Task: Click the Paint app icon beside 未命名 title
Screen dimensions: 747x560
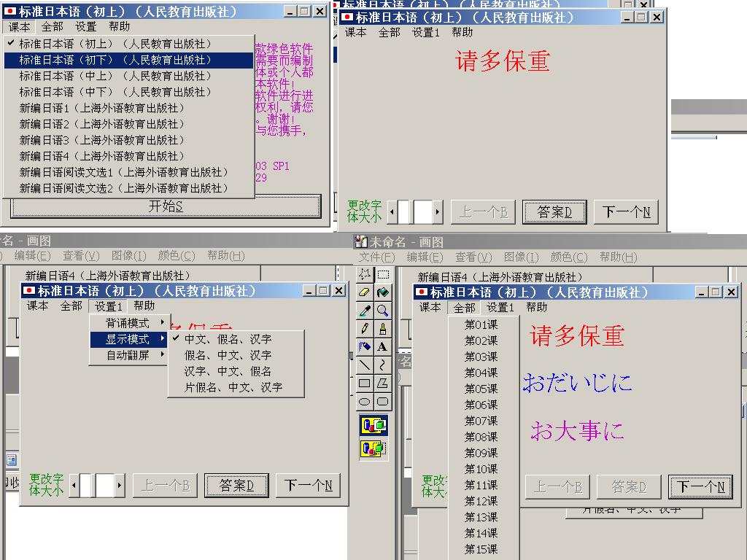Action: [x=360, y=242]
